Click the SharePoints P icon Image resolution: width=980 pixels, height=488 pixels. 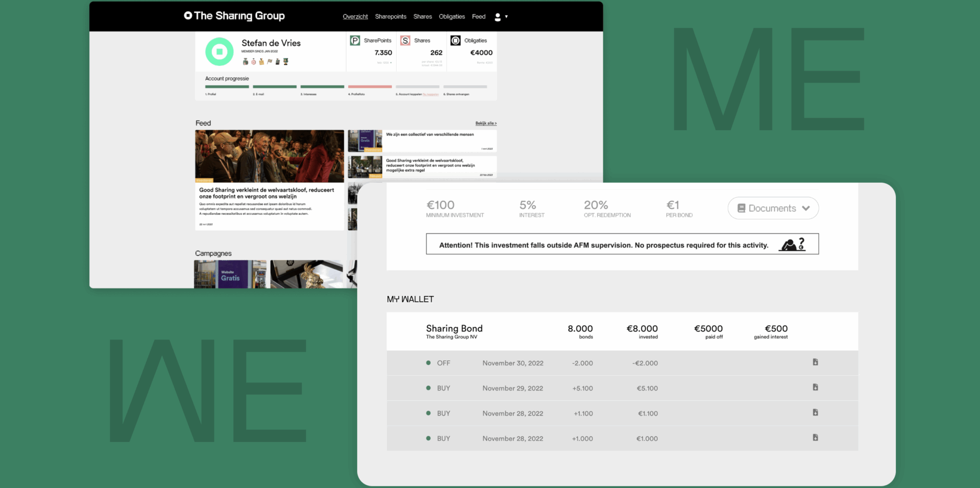click(355, 40)
